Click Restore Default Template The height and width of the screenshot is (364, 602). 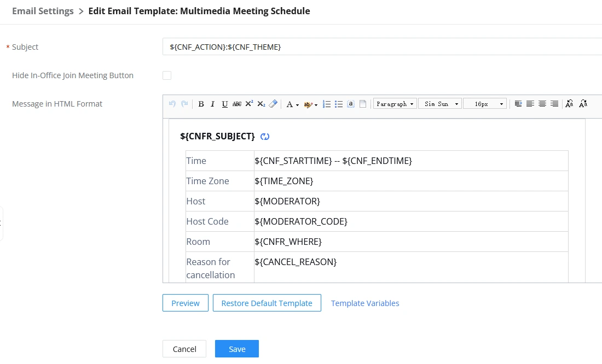267,303
